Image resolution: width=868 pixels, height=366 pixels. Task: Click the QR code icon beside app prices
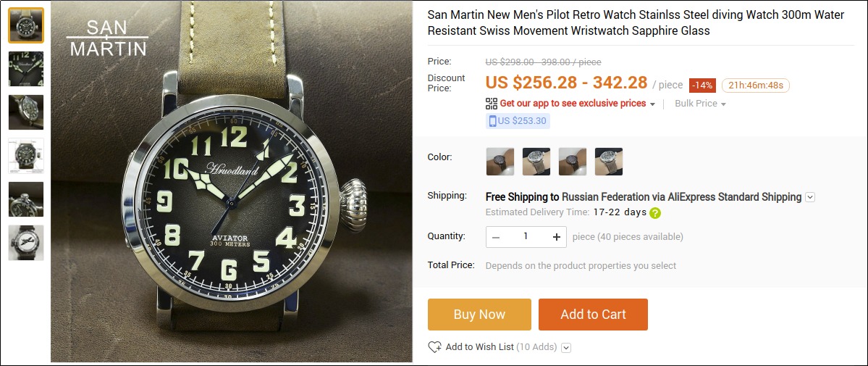point(492,104)
